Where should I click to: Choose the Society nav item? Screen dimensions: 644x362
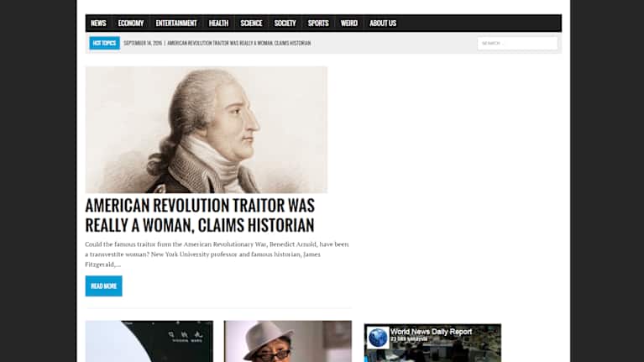(x=285, y=24)
